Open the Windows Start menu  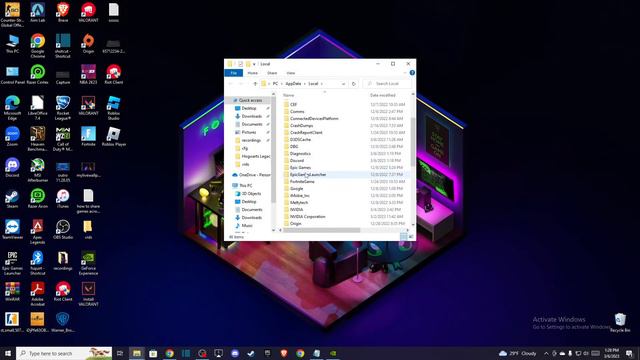coord(8,353)
